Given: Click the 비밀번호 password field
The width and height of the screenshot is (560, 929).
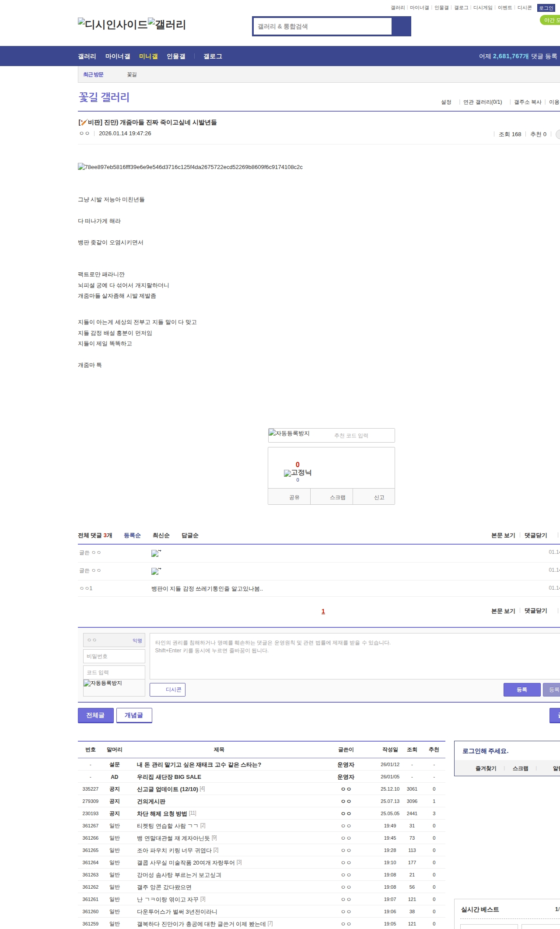Looking at the screenshot, I should pos(114,656).
